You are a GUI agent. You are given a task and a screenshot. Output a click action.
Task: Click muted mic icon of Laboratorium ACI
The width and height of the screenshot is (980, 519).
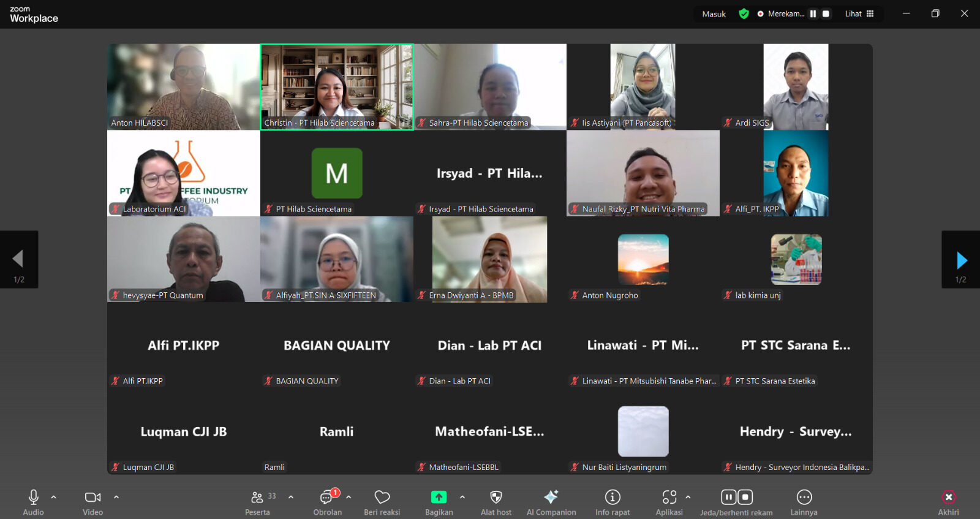point(115,209)
